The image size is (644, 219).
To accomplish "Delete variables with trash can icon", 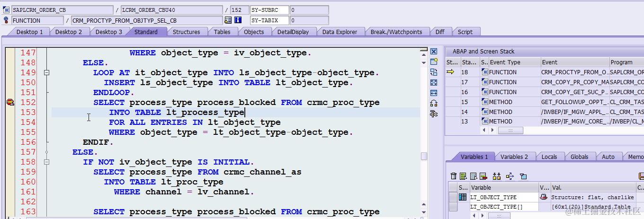I will point(454,176).
